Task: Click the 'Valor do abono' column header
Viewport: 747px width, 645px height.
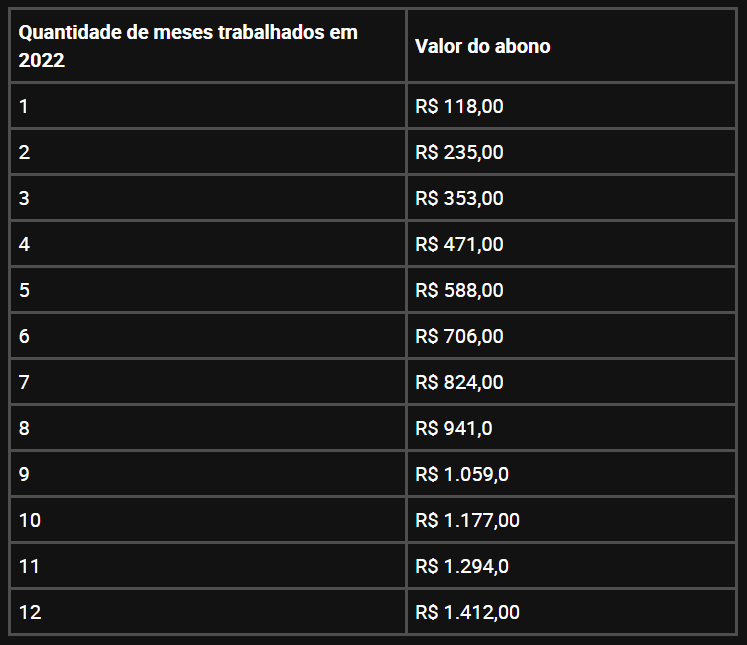Action: coord(482,47)
